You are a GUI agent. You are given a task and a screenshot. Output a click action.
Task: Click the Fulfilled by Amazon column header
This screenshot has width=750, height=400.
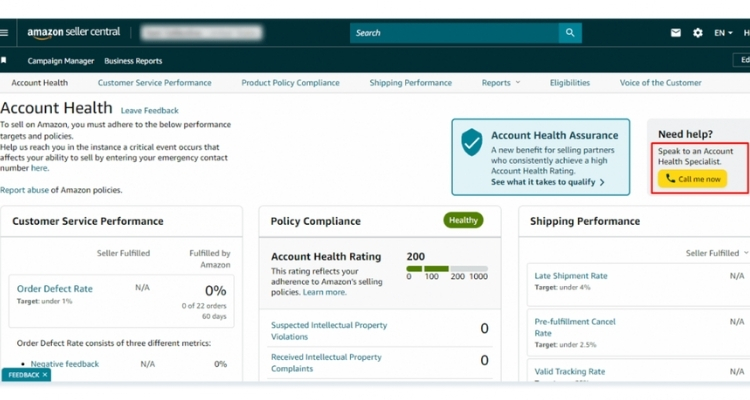(x=210, y=259)
